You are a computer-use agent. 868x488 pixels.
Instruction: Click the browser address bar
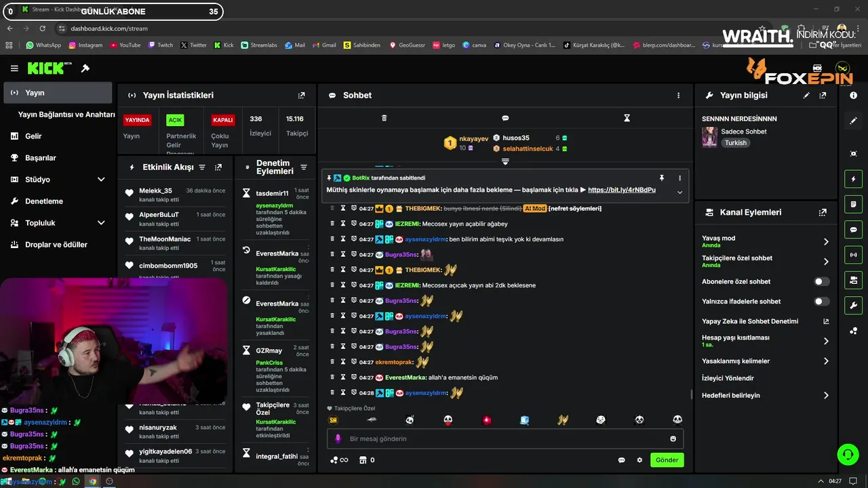tap(407, 28)
